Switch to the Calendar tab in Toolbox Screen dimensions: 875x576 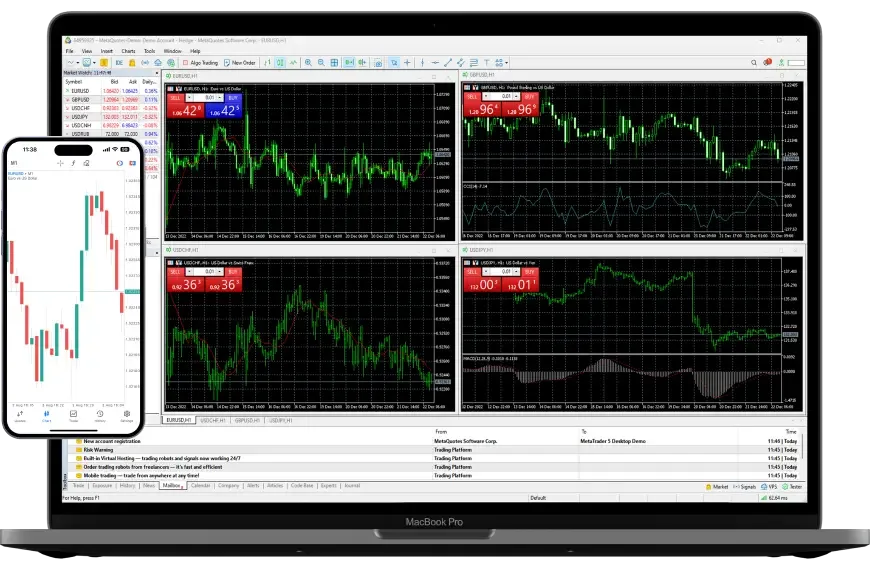coord(200,486)
